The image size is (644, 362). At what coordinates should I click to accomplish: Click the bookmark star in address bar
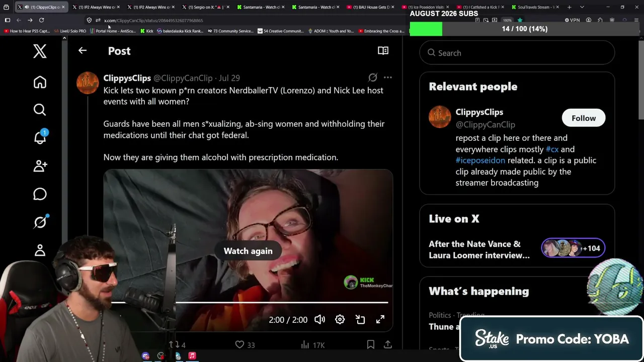coord(520,20)
